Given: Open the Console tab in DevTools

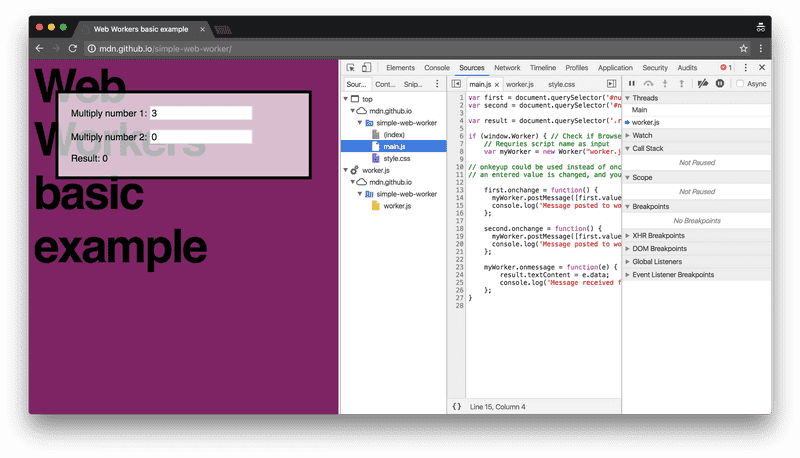Looking at the screenshot, I should coord(436,67).
